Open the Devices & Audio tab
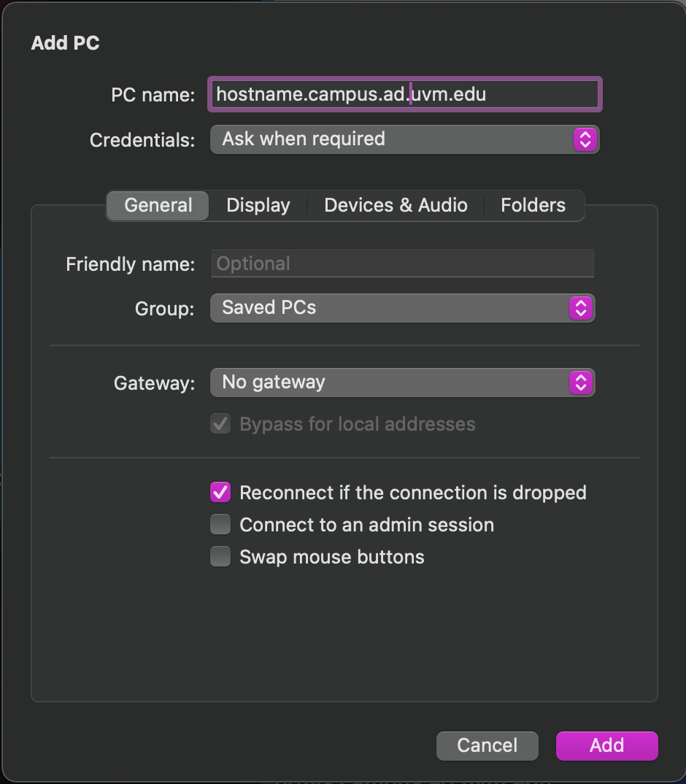The height and width of the screenshot is (784, 686). coord(396,206)
